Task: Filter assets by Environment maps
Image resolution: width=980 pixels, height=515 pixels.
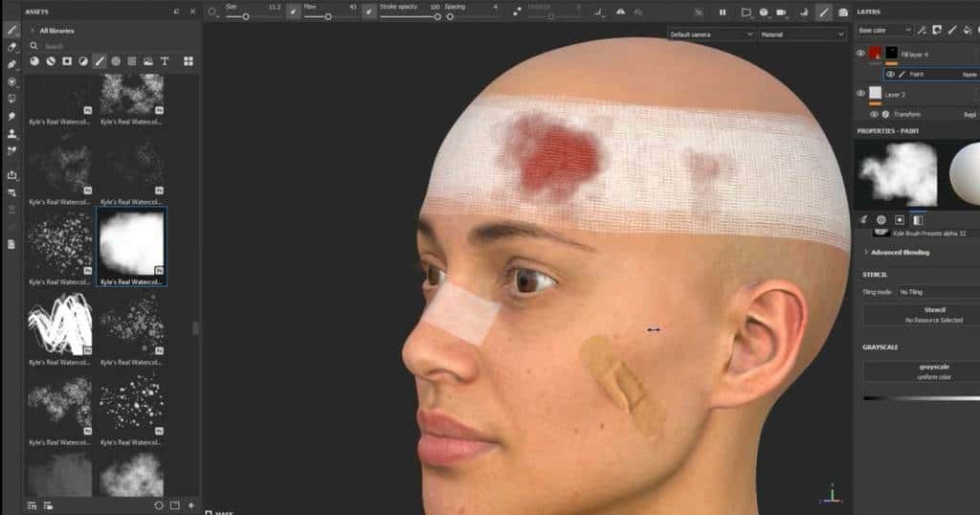Action: coord(148,61)
